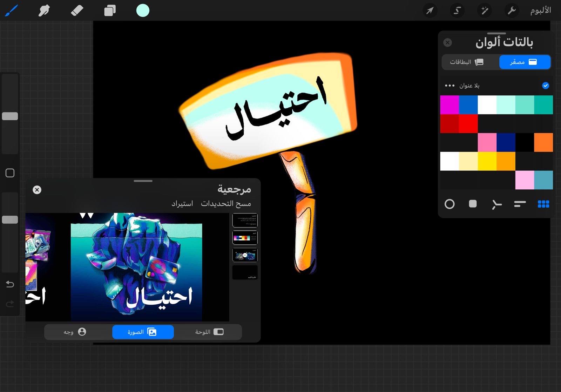Pick the dark red swatch

click(x=450, y=124)
